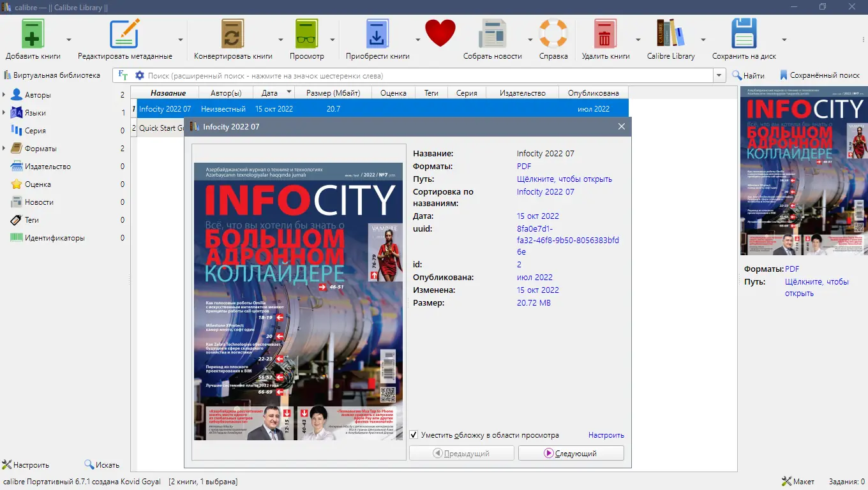This screenshot has height=490, width=868.
Task: Expand the Авторы tree node arrow
Action: coord(4,95)
